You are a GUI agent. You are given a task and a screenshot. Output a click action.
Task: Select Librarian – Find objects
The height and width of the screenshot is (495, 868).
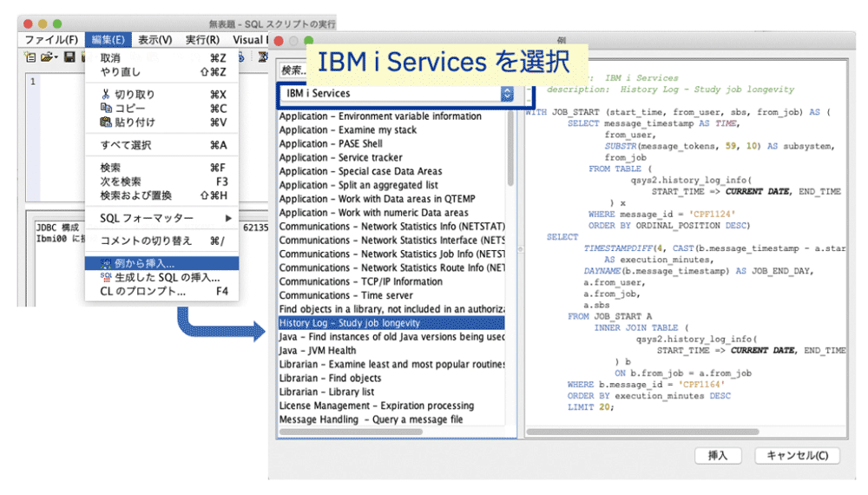tap(391, 378)
